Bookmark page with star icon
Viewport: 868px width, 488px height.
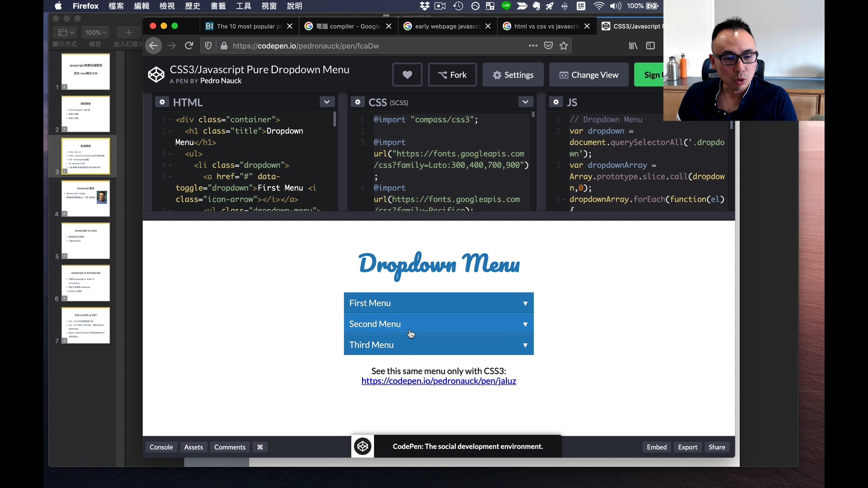(564, 46)
